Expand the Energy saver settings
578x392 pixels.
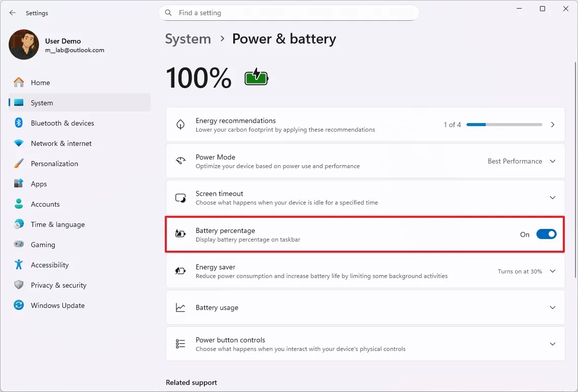coord(552,271)
